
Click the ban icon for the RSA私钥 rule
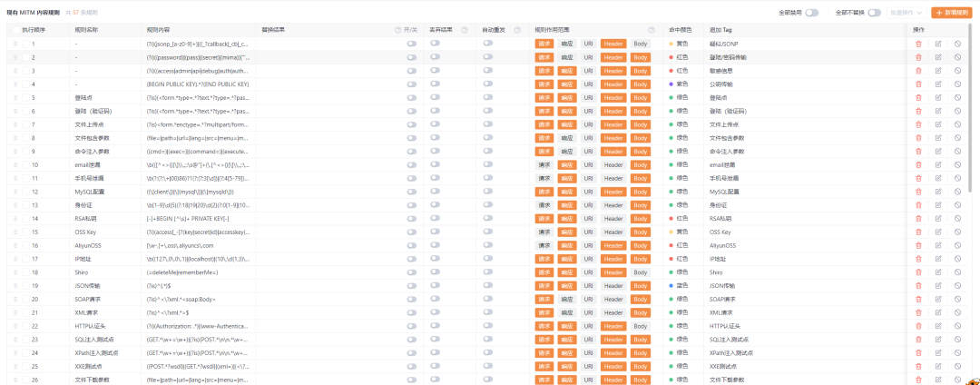click(x=957, y=219)
